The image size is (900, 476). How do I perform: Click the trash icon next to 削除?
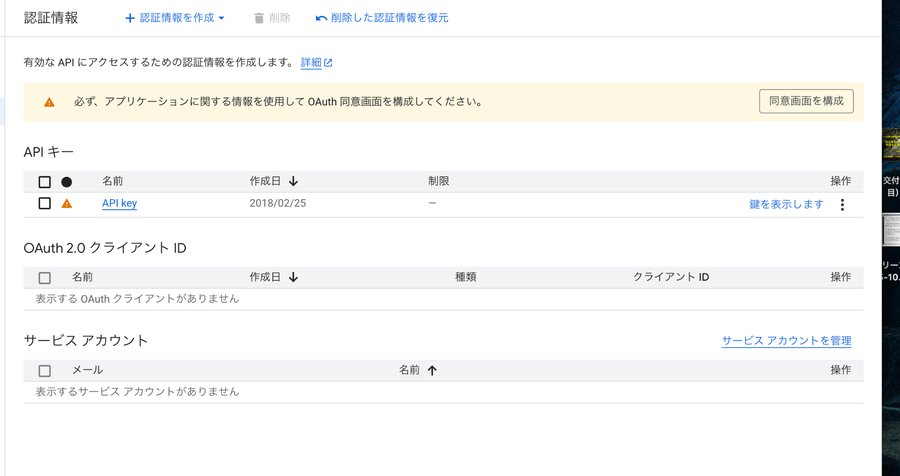pos(259,18)
